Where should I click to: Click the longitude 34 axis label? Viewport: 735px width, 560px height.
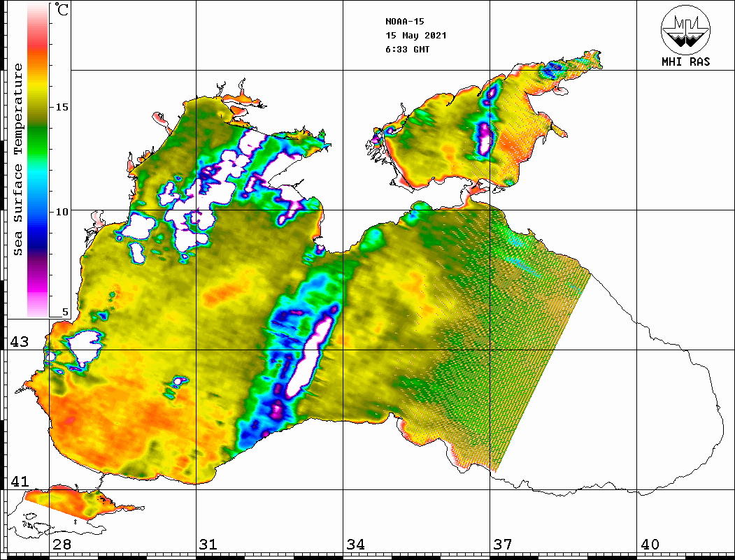tap(355, 545)
